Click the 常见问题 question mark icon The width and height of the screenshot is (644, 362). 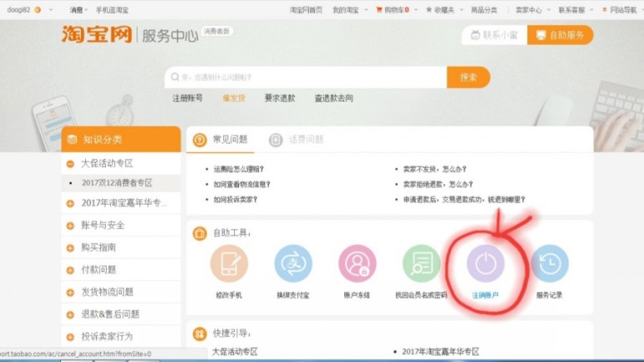(x=200, y=140)
